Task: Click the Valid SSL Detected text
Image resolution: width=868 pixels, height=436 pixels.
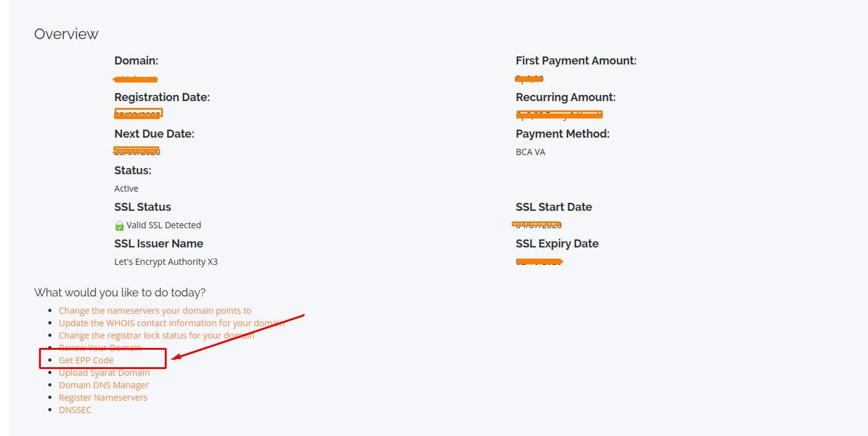Action: [164, 225]
